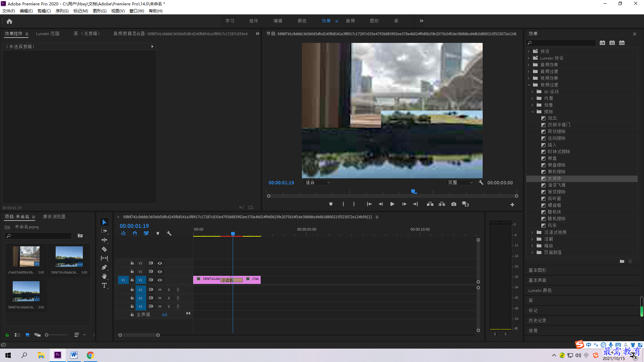This screenshot has height=362, width=644.
Task: Switch to the Lumetri 范围 tab
Action: tap(48, 34)
